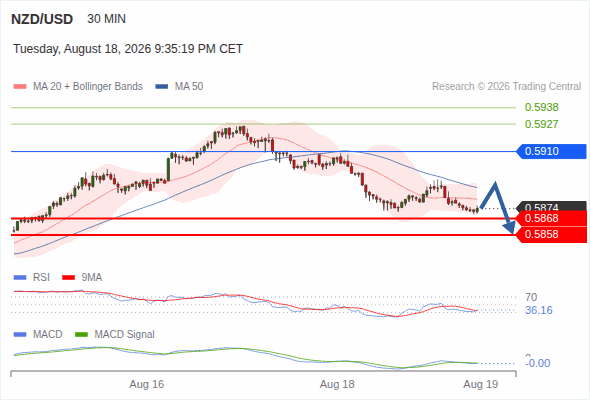
Task: Click the MACD blue legend swatch
Action: pos(20,335)
